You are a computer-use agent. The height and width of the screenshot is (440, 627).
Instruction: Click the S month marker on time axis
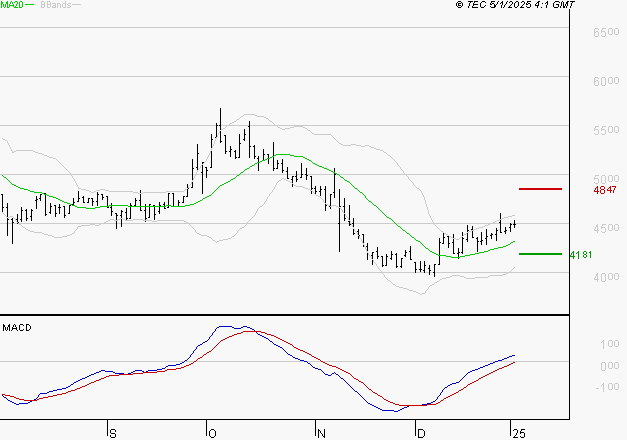click(x=113, y=434)
